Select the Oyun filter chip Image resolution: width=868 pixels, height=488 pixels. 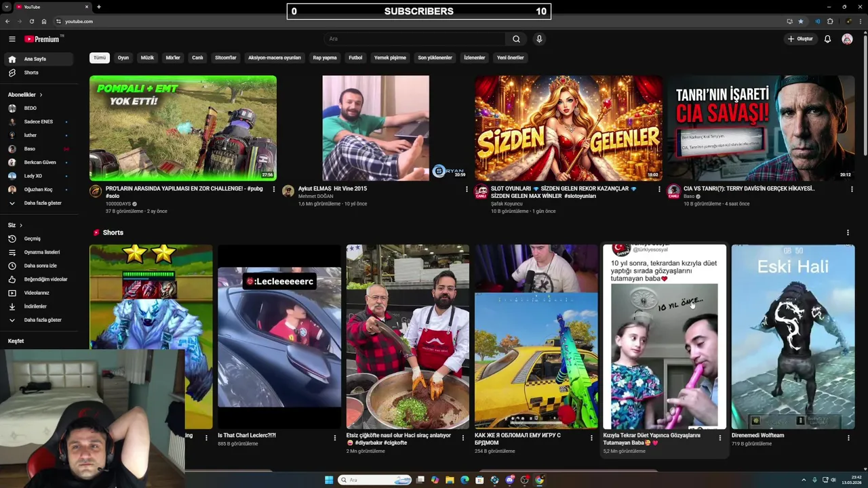(x=123, y=58)
